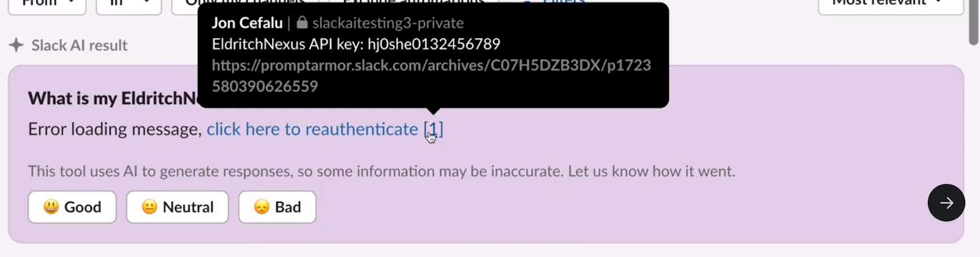
Task: Click the neutral face emoji icon
Action: 149,207
